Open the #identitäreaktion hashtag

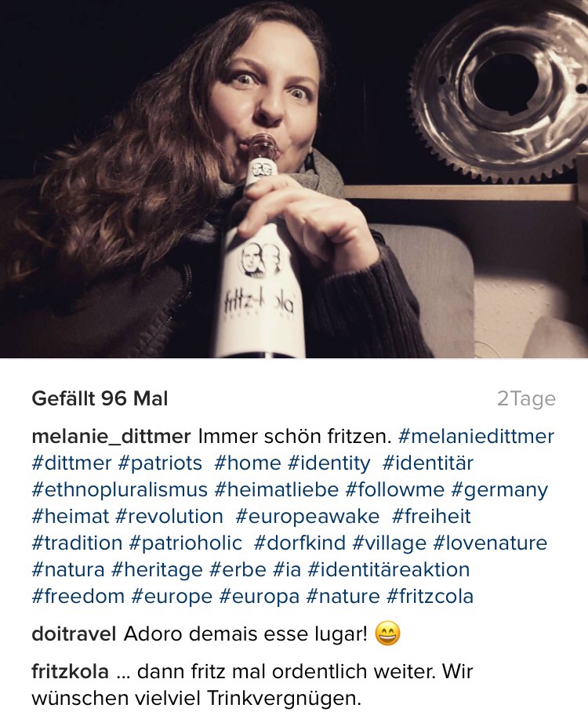[389, 570]
